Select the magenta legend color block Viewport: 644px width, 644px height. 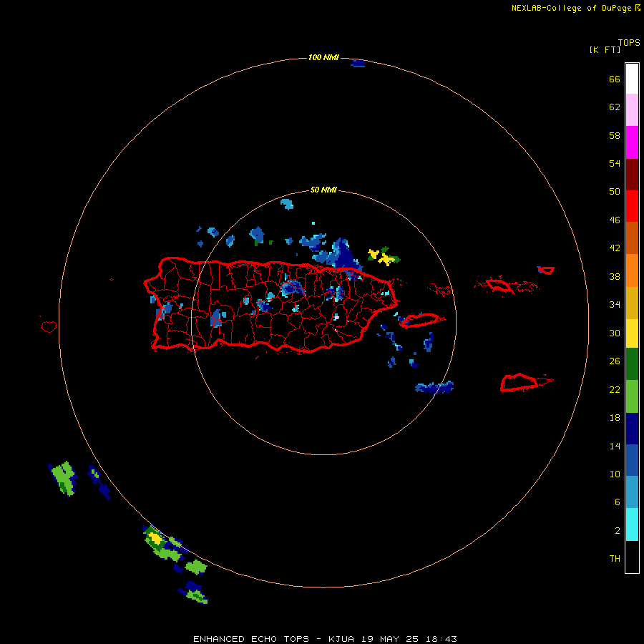click(632, 142)
